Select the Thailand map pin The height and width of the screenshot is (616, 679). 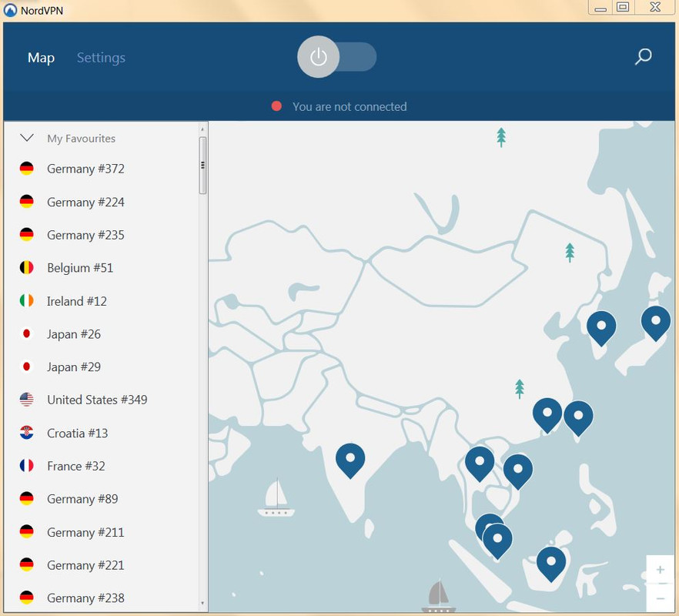(480, 464)
